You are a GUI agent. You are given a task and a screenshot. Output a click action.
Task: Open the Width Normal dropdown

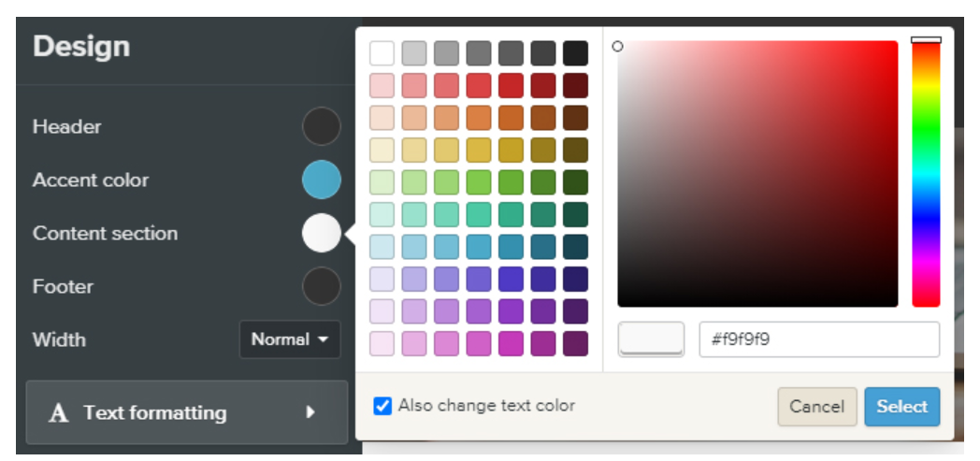coord(290,339)
